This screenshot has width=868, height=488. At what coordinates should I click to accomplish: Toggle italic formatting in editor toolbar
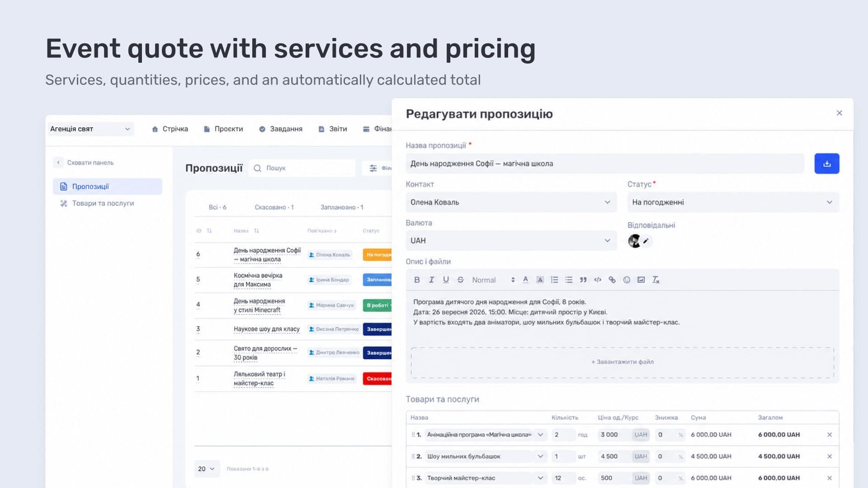click(x=431, y=280)
